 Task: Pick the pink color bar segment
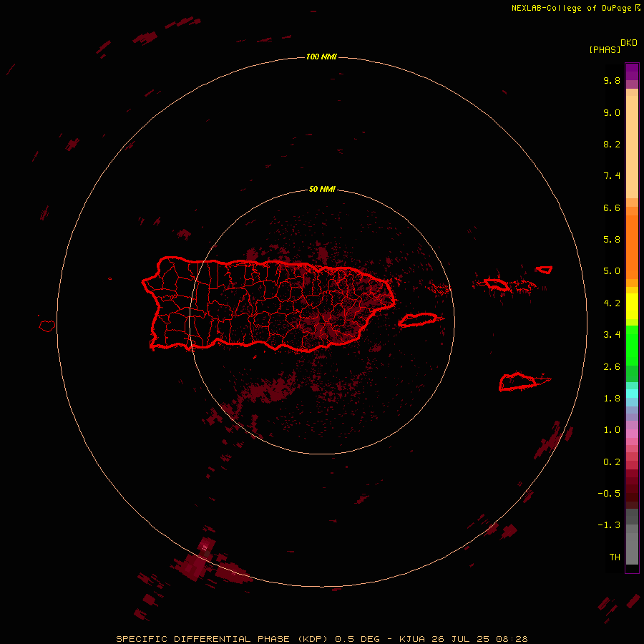(x=632, y=434)
